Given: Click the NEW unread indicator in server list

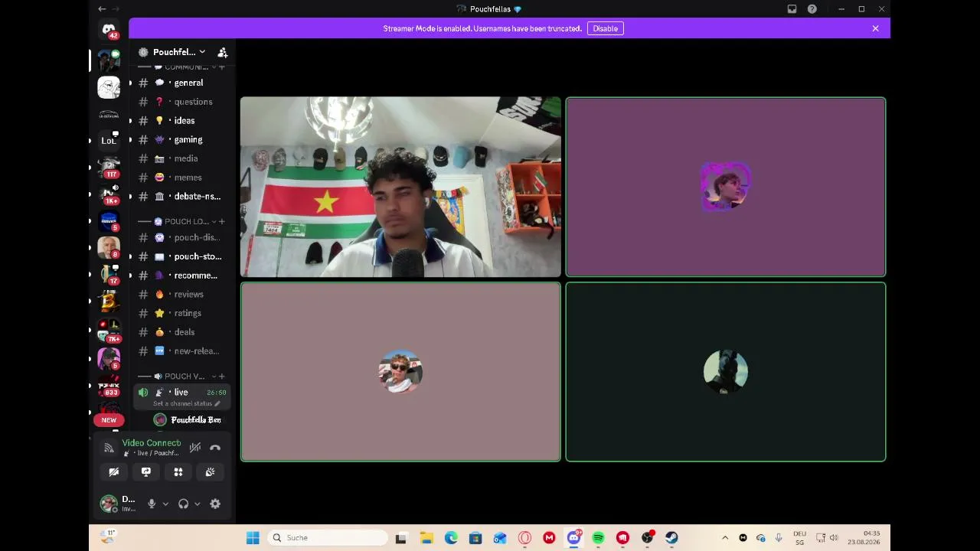Looking at the screenshot, I should pos(109,420).
